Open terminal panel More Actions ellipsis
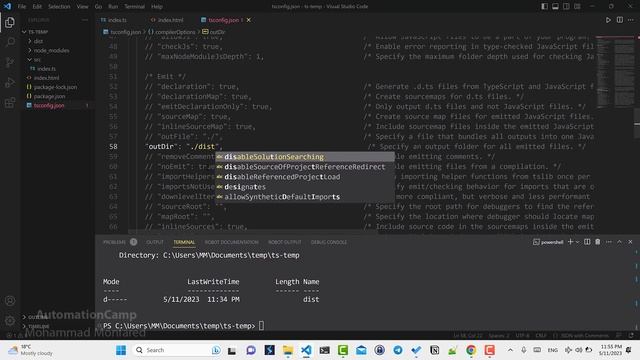Image resolution: width=640 pixels, height=360 pixels. tap(609, 242)
